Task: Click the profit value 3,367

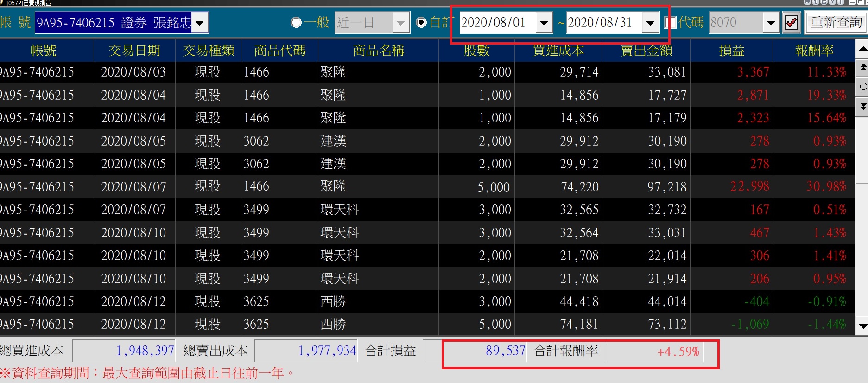Action: tap(753, 72)
